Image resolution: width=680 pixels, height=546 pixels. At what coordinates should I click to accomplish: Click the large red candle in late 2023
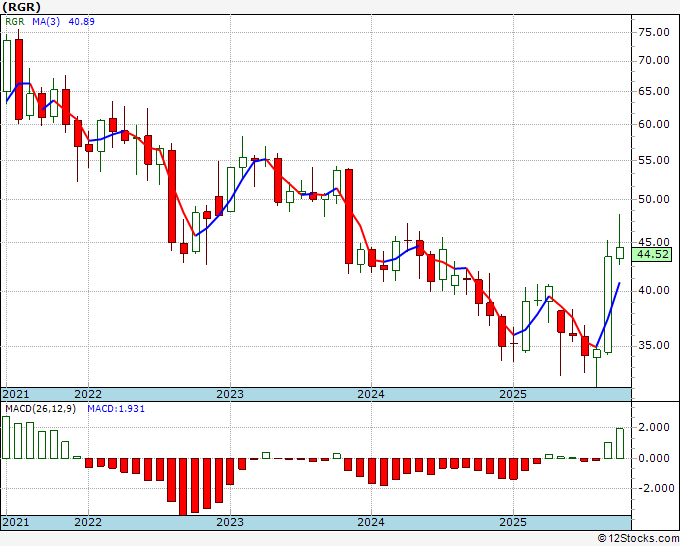click(349, 216)
